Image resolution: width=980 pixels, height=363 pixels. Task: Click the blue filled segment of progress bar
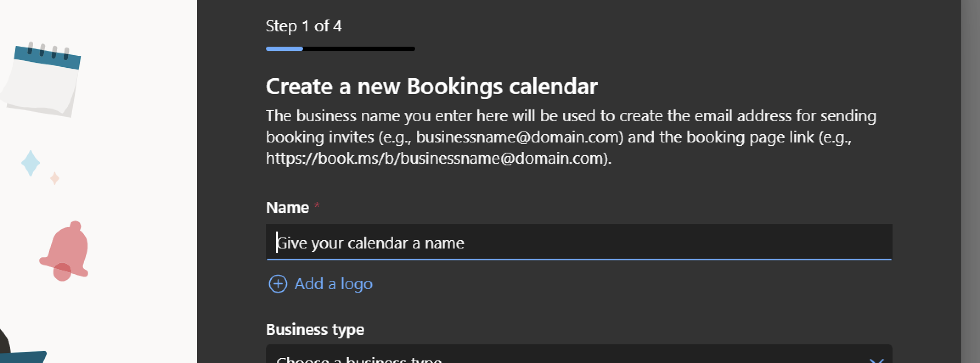point(284,49)
